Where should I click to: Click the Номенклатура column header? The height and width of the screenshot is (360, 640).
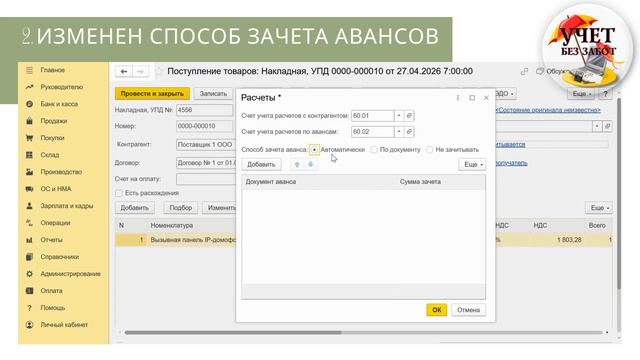coord(191,225)
